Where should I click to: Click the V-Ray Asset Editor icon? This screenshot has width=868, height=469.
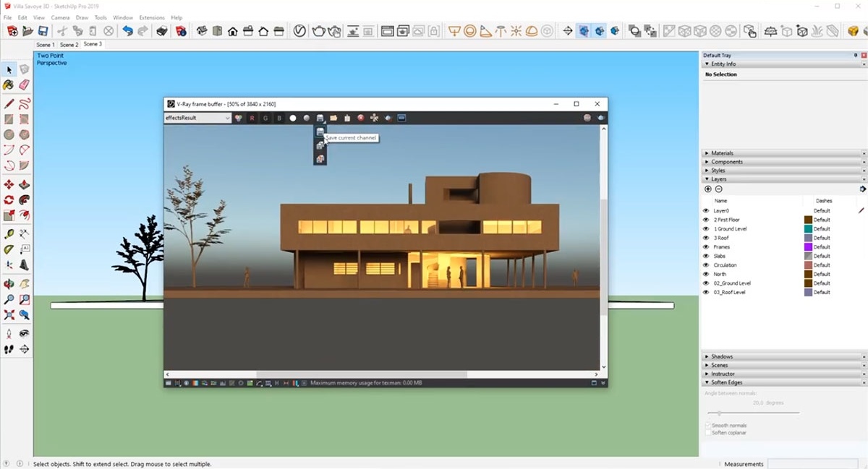pyautogui.click(x=299, y=31)
